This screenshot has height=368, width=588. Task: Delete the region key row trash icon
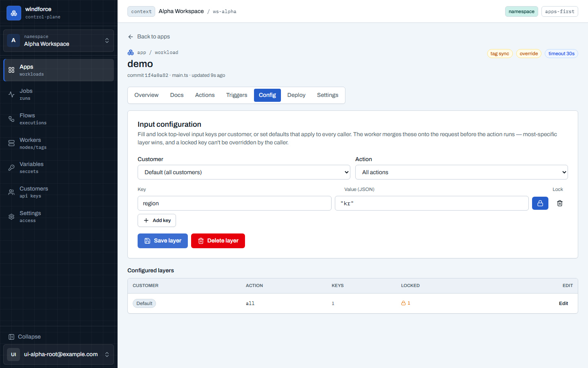coord(560,203)
